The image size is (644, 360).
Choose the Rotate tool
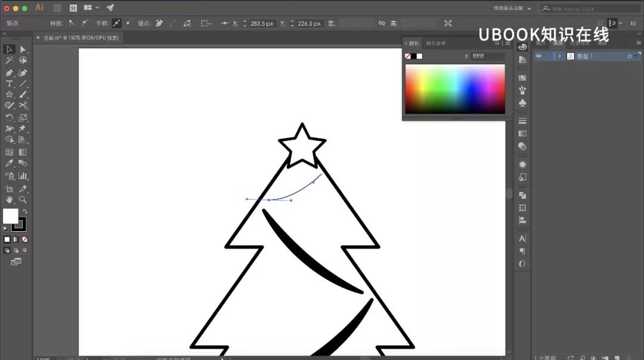[x=9, y=118]
